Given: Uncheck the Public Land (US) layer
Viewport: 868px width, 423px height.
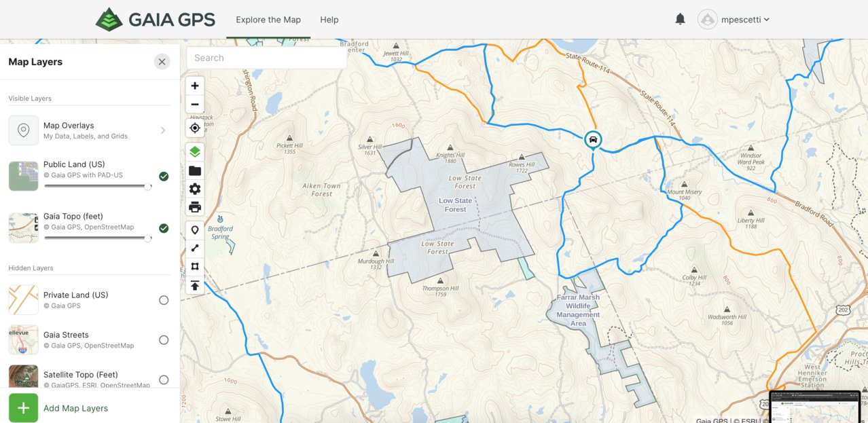Looking at the screenshot, I should click(x=164, y=177).
